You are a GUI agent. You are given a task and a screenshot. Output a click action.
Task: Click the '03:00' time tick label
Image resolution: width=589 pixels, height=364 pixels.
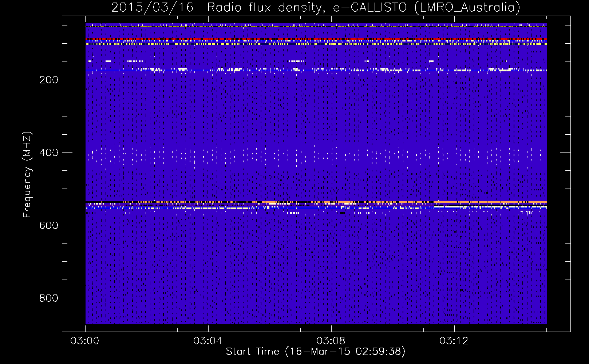click(x=85, y=341)
